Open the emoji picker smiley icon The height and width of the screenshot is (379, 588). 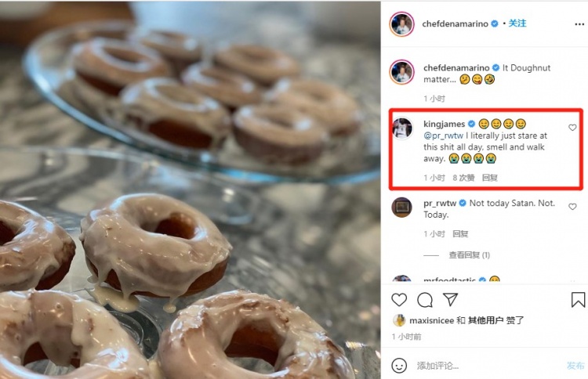[400, 365]
